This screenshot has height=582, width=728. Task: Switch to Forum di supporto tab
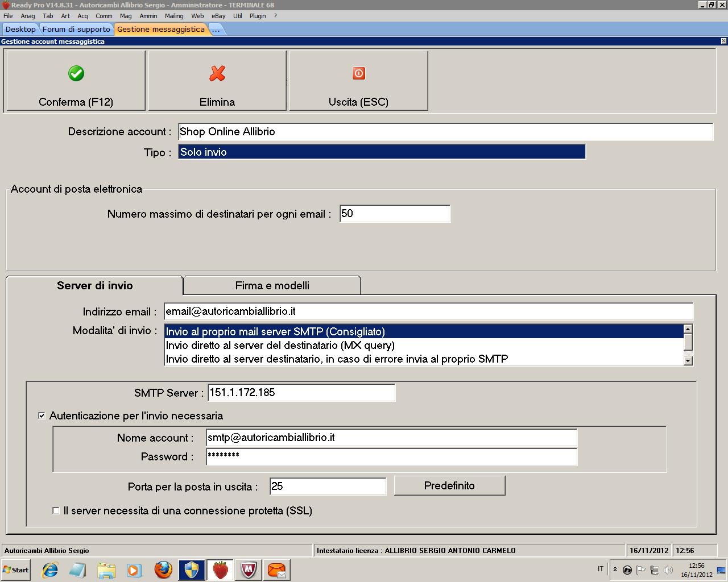[76, 29]
